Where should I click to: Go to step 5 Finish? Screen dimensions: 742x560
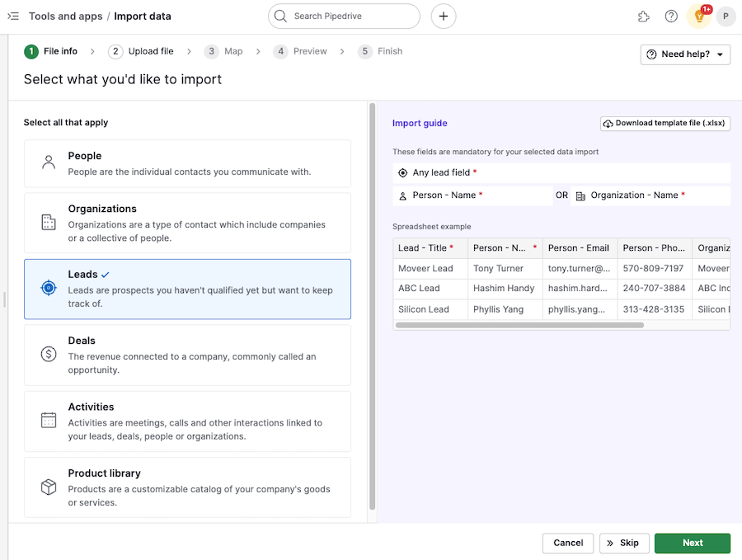click(380, 51)
